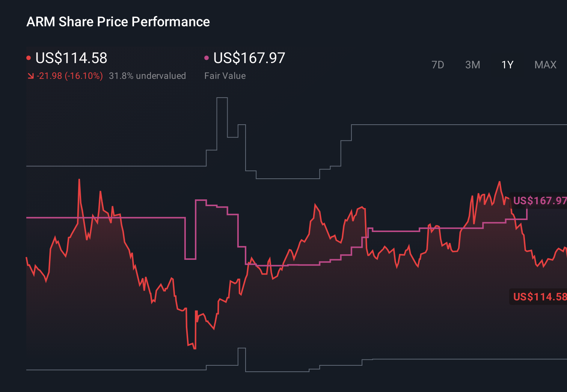Click the Fair Value text label
The width and height of the screenshot is (567, 392).
[x=225, y=76]
